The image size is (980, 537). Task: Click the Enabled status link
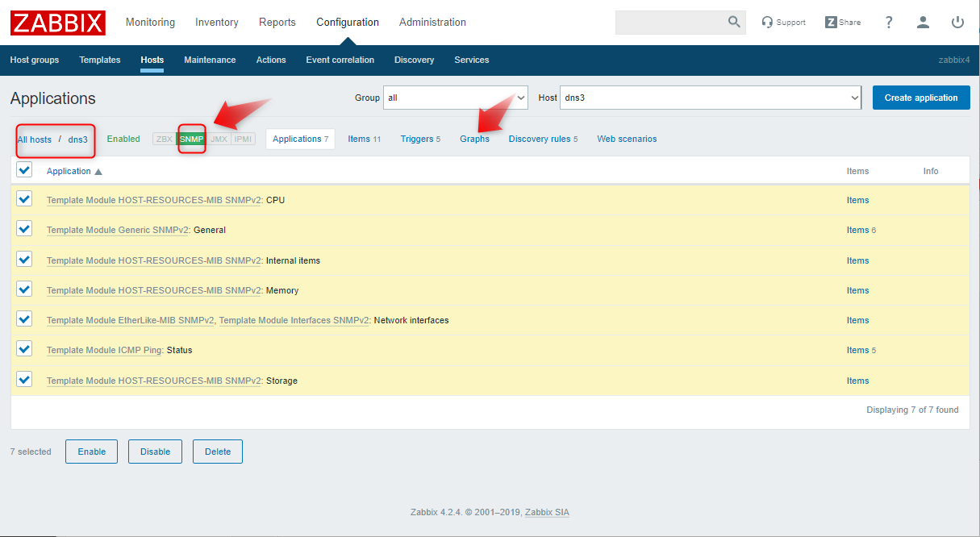coord(123,139)
